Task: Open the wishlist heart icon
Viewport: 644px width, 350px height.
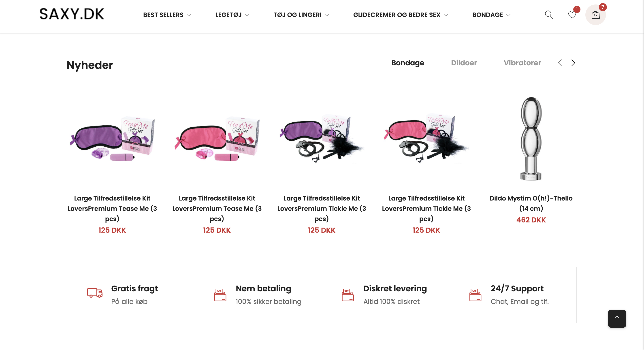Action: point(572,15)
